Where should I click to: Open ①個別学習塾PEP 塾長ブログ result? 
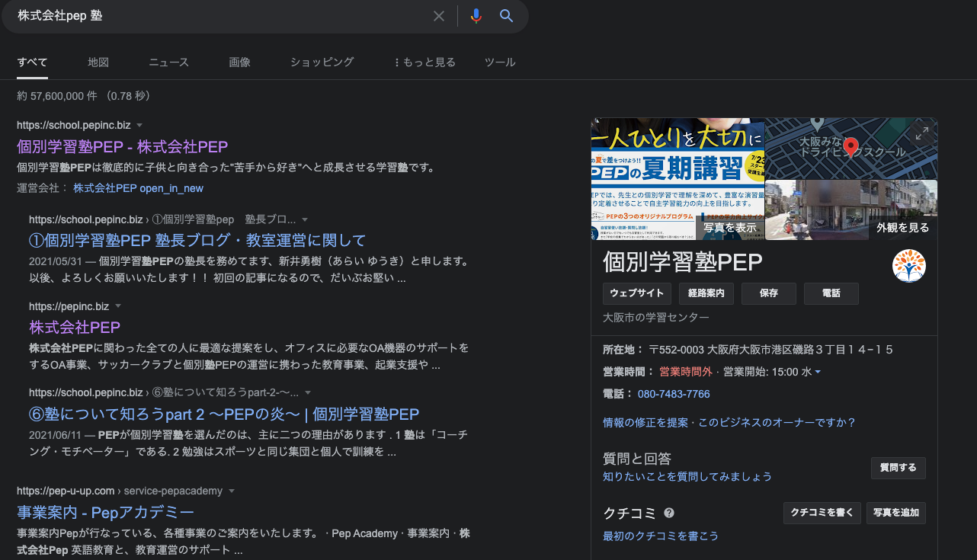click(x=197, y=241)
